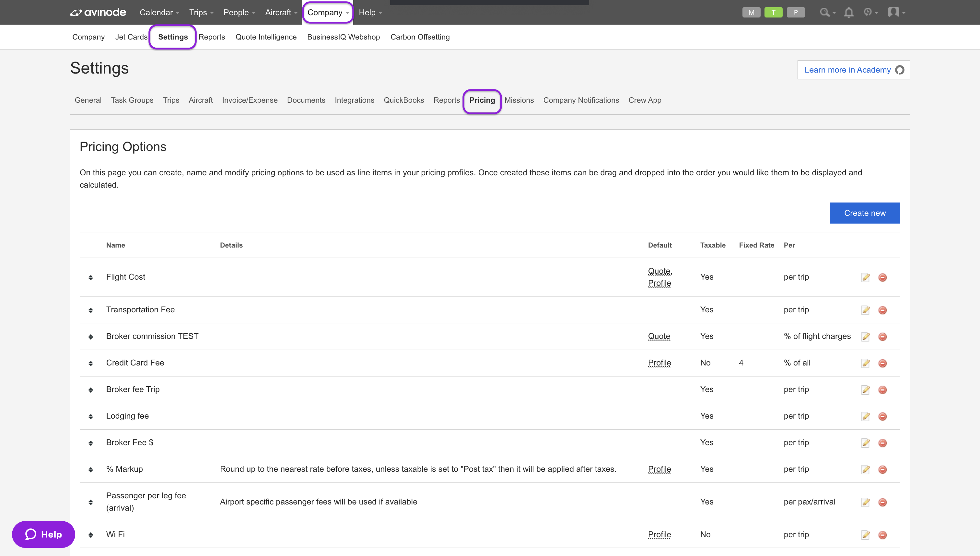Edit the % Markup option
This screenshot has height=556, width=980.
(x=865, y=469)
